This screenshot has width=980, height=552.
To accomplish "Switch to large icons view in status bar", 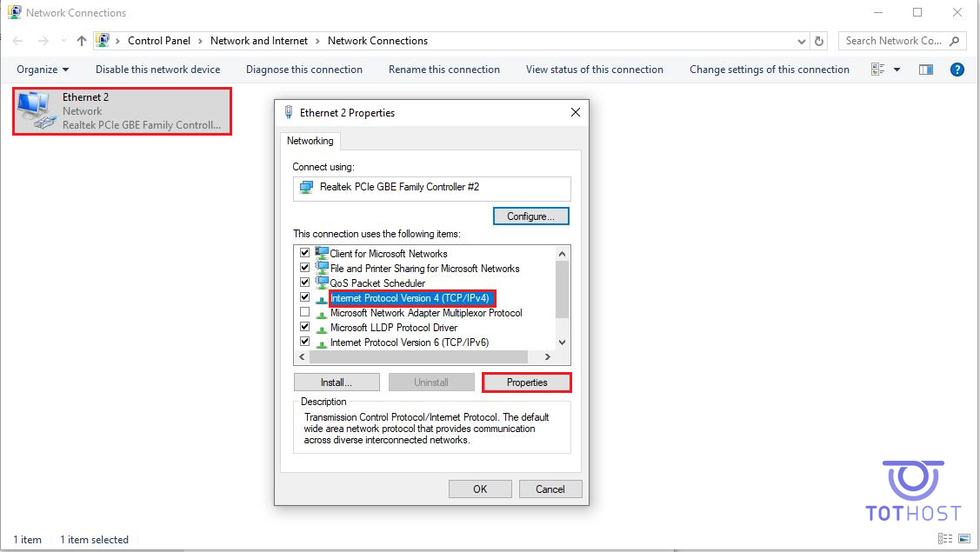I will coord(963,540).
